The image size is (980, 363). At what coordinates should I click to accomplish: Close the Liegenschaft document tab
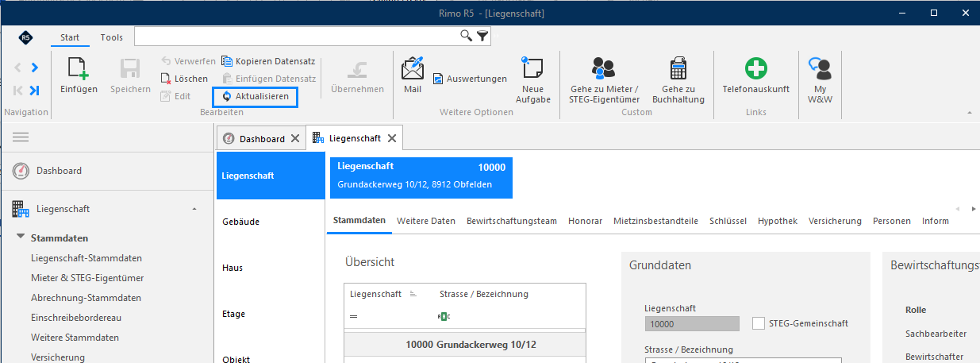[393, 137]
